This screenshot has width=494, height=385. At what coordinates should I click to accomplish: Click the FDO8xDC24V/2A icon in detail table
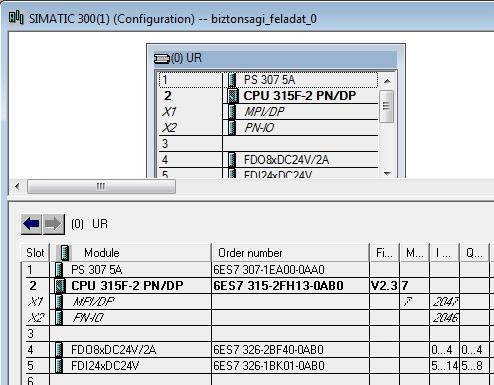(59, 350)
